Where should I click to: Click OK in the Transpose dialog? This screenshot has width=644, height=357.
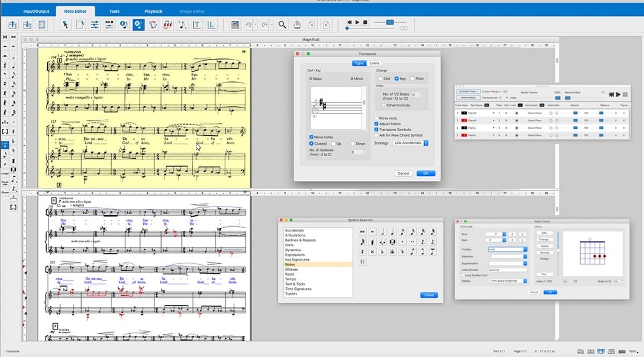point(426,173)
